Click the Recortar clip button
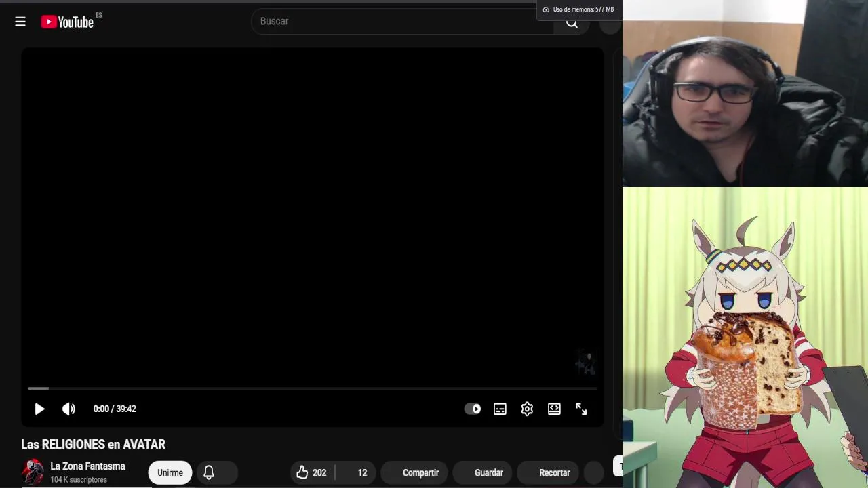Image resolution: width=868 pixels, height=488 pixels. [548, 472]
